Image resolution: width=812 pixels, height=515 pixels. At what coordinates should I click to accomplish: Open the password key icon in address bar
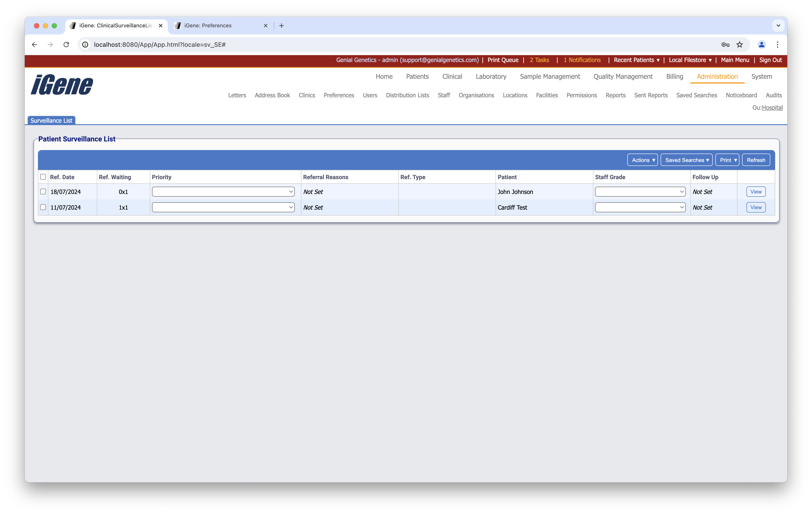[725, 45]
